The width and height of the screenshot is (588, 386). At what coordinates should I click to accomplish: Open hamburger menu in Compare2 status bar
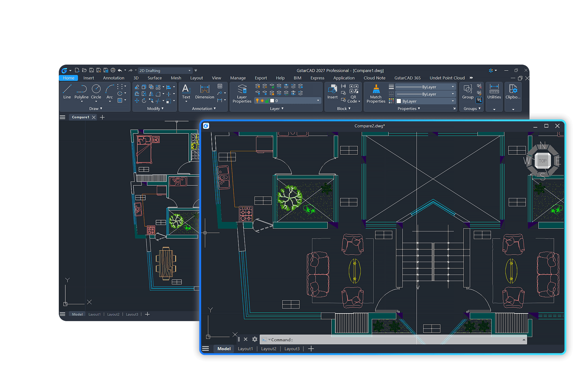(x=205, y=349)
